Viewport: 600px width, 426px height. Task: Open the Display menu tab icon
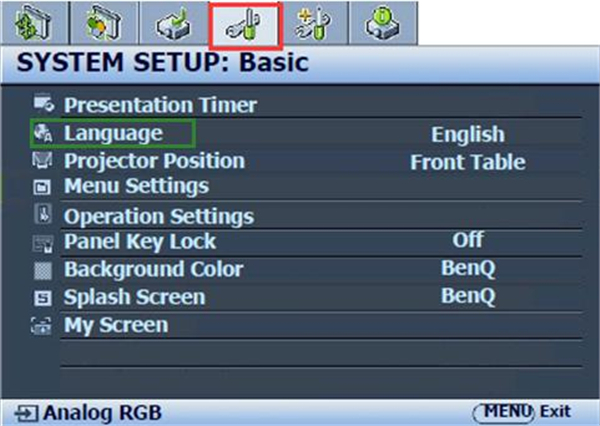tap(34, 23)
